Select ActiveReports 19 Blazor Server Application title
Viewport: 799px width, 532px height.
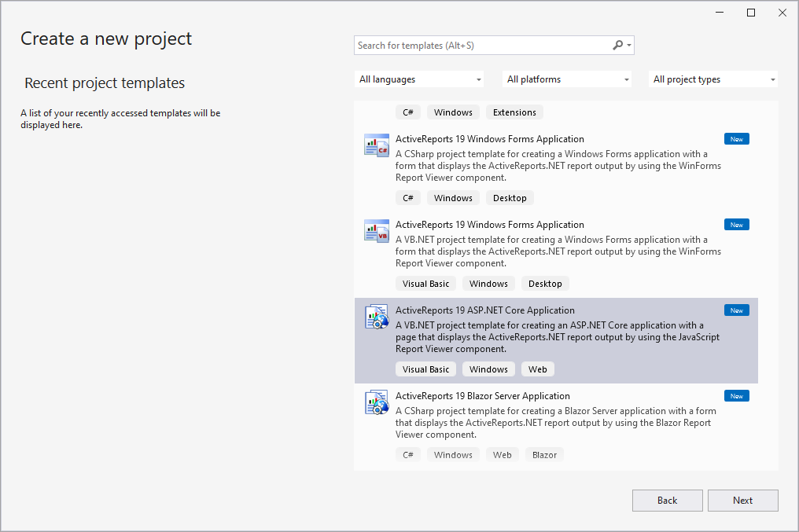(483, 395)
